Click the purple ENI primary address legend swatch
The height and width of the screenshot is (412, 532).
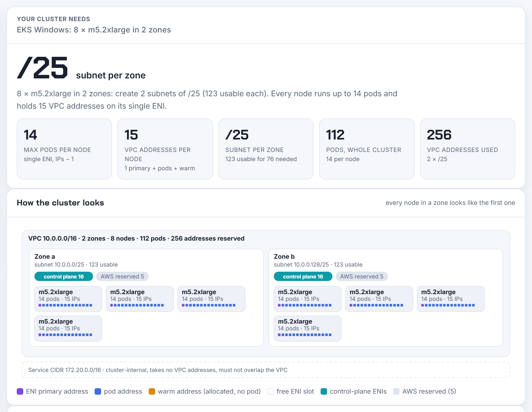click(20, 391)
